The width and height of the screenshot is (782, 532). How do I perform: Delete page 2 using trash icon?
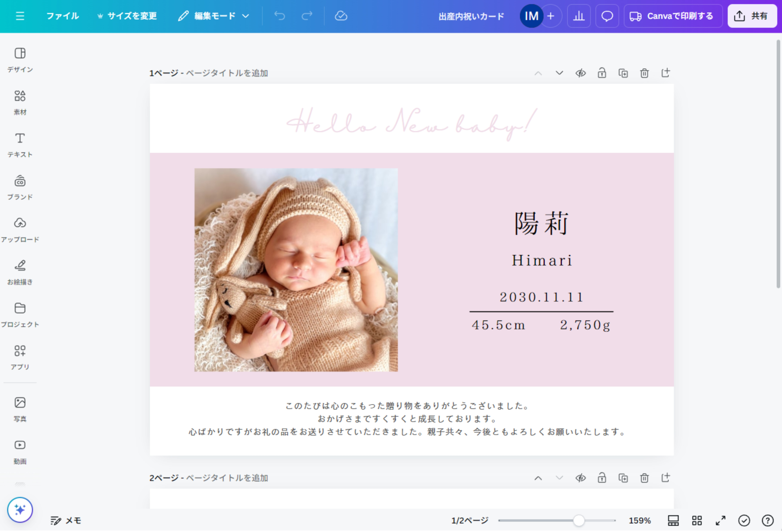tap(644, 478)
